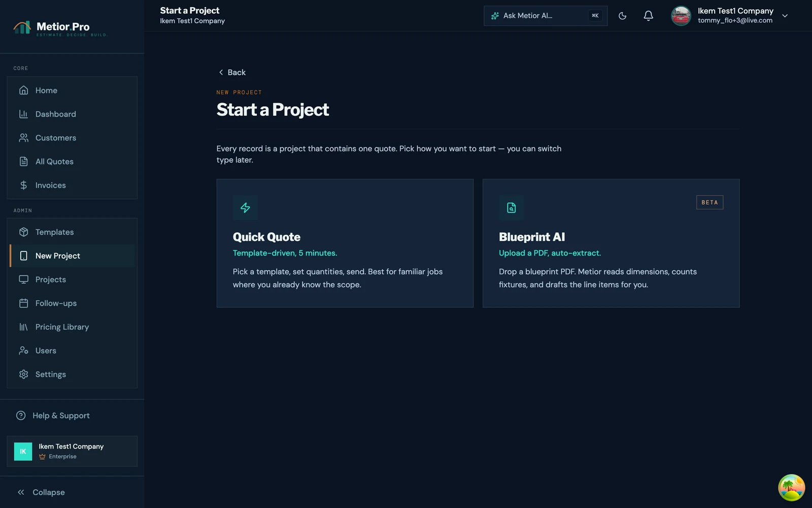Click the Users person-gear icon
The height and width of the screenshot is (508, 812).
tap(23, 351)
